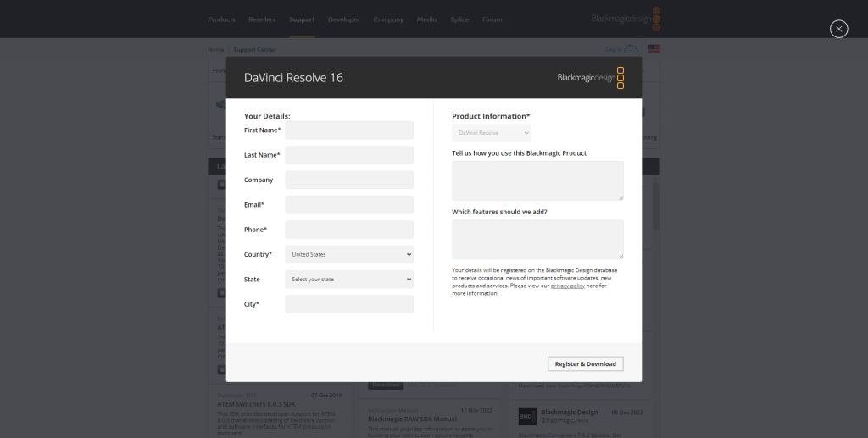Open the Select your state dropdown
The image size is (868, 438).
pos(349,280)
